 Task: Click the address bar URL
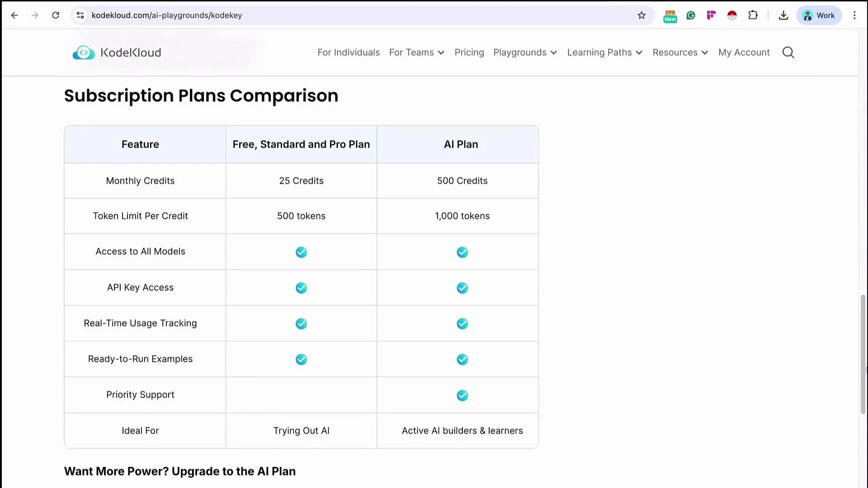point(167,15)
